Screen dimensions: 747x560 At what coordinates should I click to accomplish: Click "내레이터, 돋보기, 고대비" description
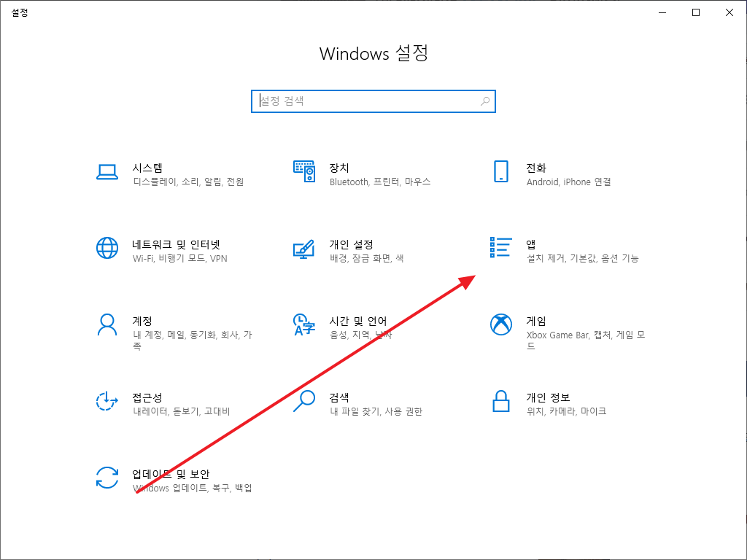click(181, 411)
